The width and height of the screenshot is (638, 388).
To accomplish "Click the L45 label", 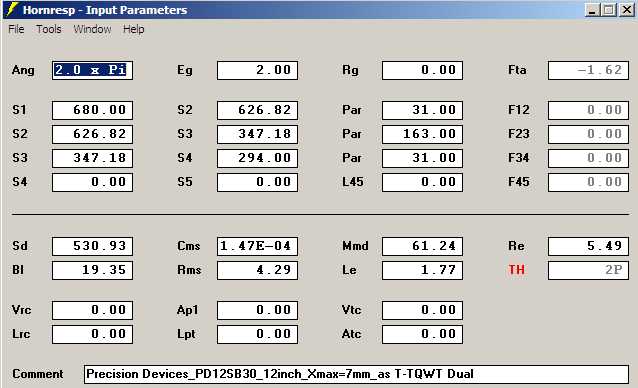I will (353, 182).
